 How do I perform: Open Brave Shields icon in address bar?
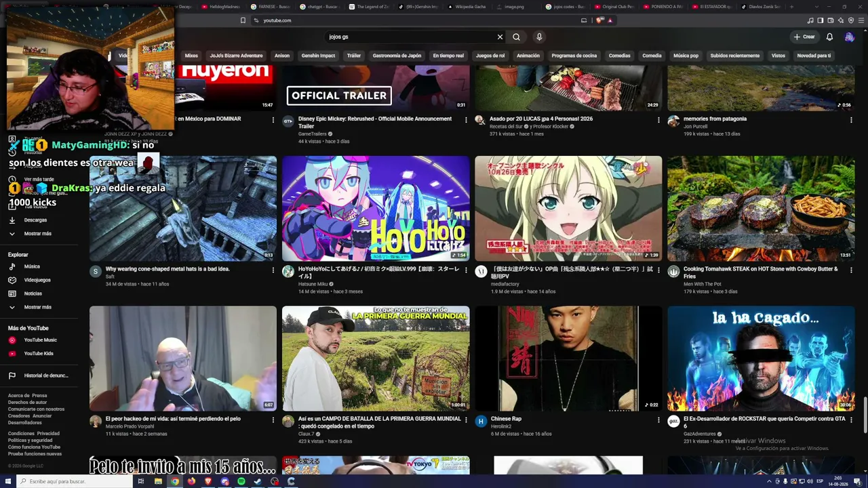[x=599, y=20]
